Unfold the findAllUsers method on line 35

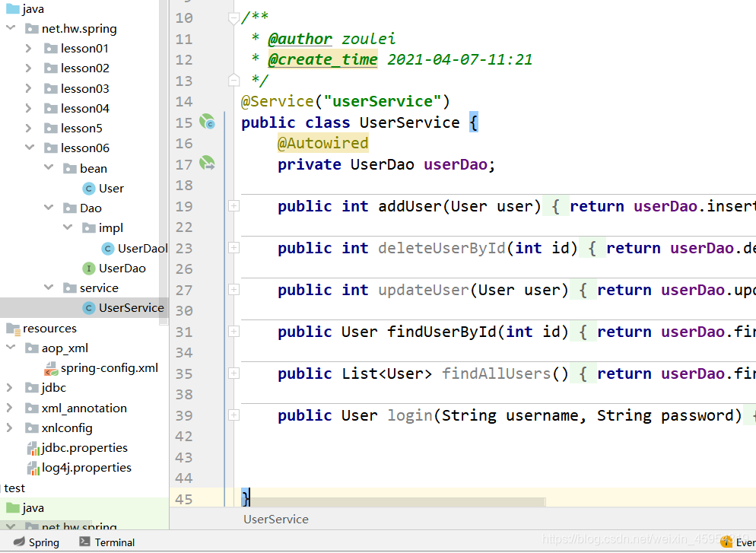tap(233, 373)
